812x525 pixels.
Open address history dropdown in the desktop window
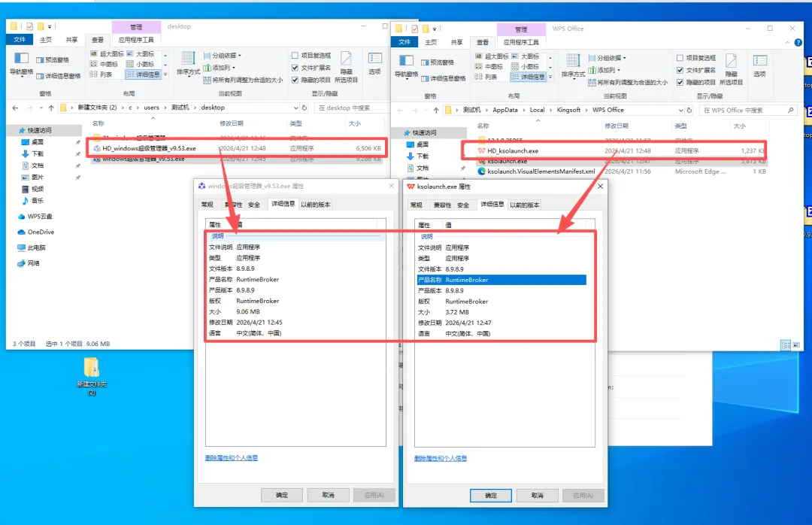coord(295,108)
